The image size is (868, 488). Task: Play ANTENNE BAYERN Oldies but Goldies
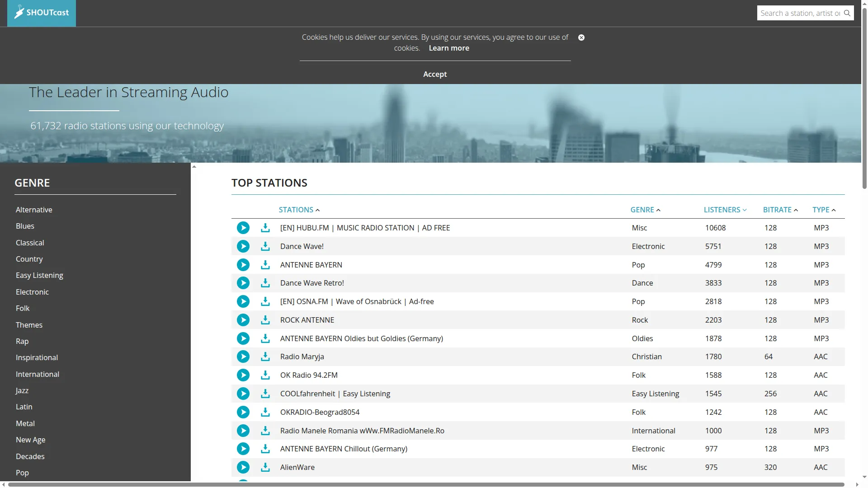tap(243, 338)
